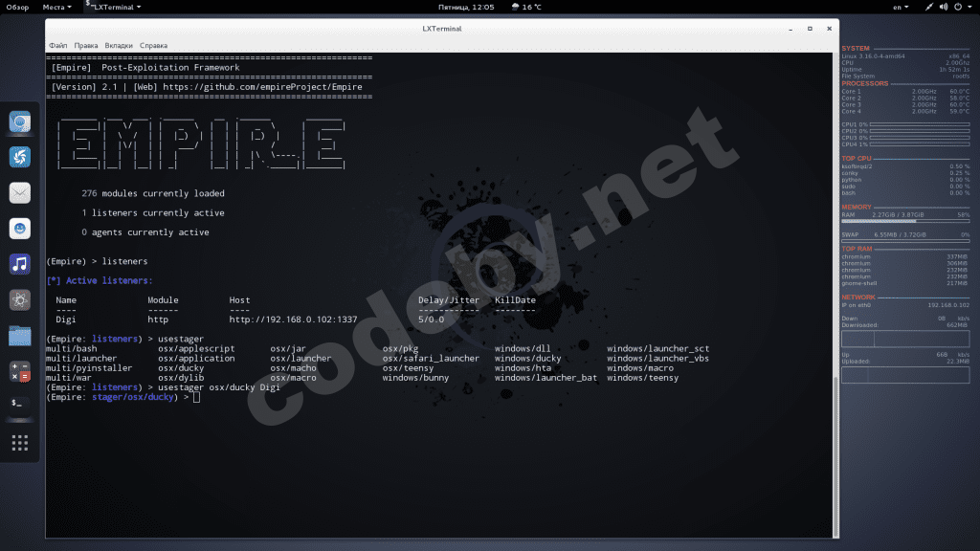
Task: Open the clock showing Пятница, 12:05
Action: 466,7
